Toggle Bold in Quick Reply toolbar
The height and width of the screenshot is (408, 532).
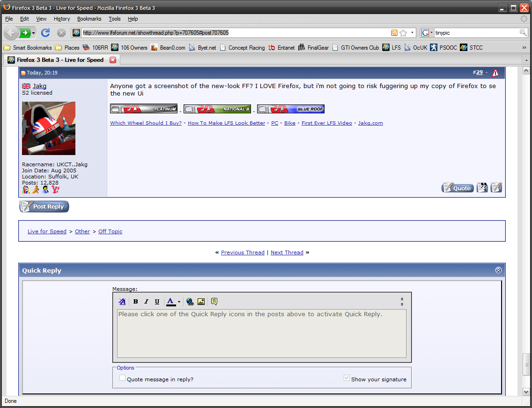pyautogui.click(x=135, y=301)
